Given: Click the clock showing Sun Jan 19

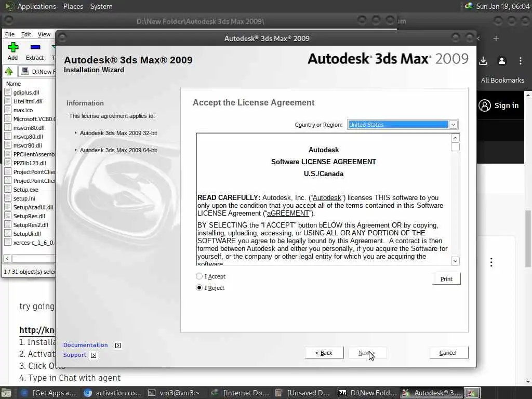Looking at the screenshot, I should point(502,6).
